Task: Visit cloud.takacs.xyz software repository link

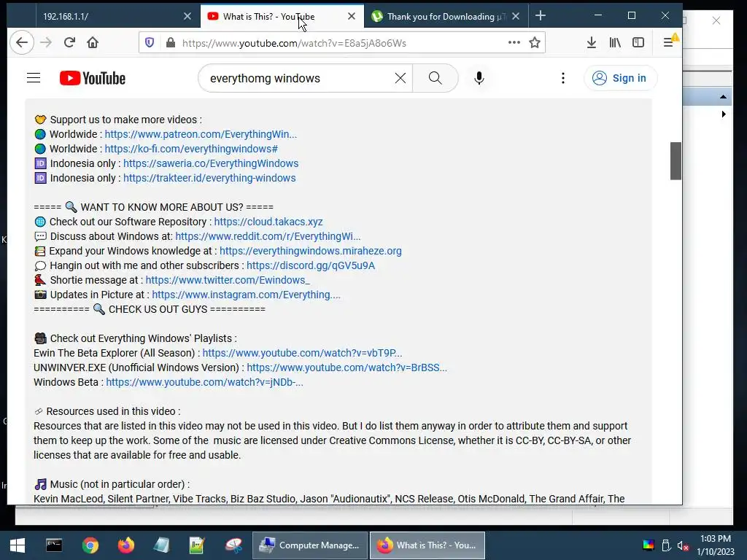Action: pos(268,222)
